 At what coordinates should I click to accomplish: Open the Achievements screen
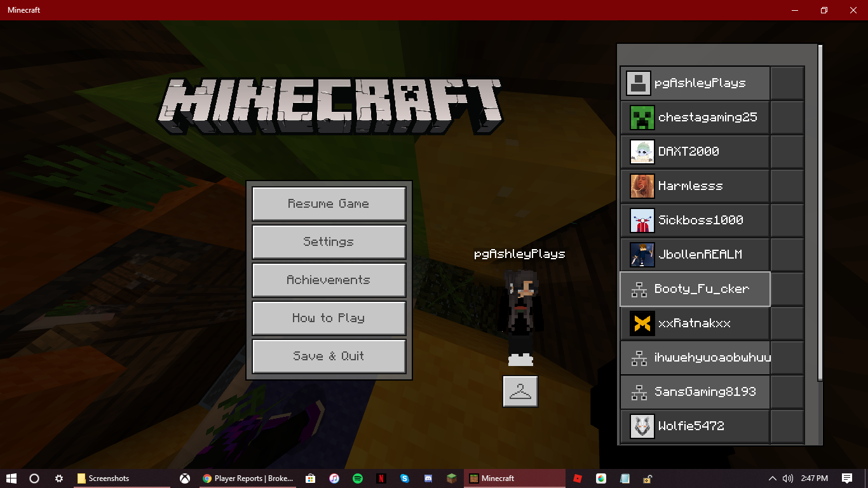click(x=329, y=280)
